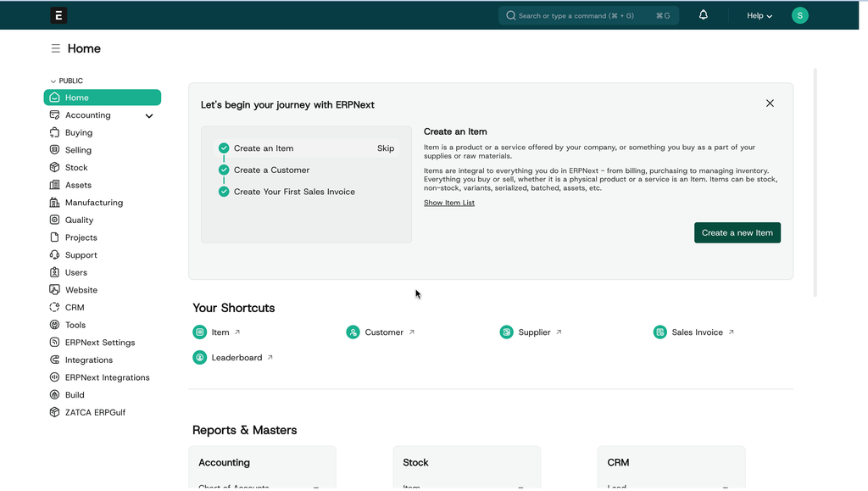Click the CRM card heading
The height and width of the screenshot is (491, 868).
618,462
